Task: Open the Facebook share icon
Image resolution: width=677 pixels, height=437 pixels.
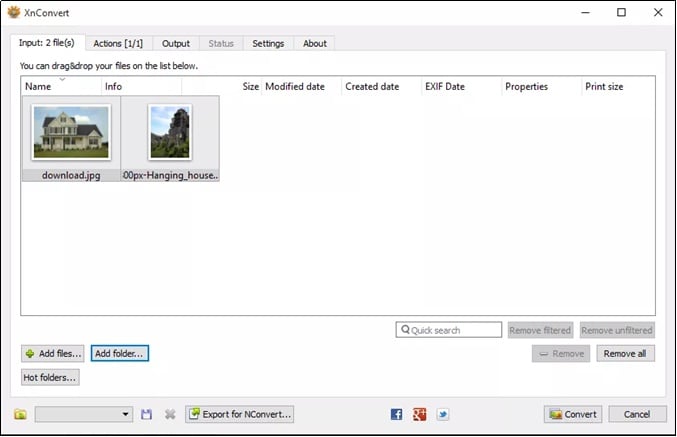Action: (x=397, y=414)
